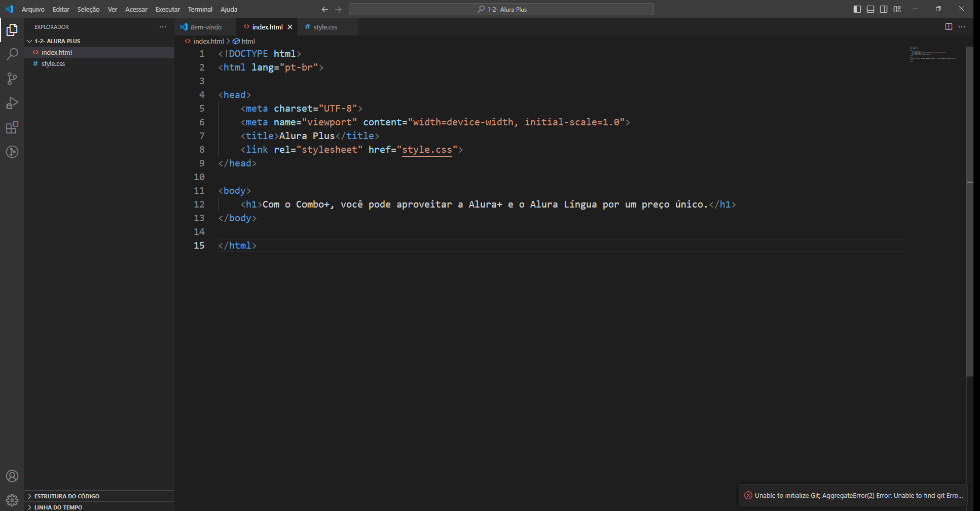The width and height of the screenshot is (980, 511).
Task: Open the Git Graph activity bar icon
Action: [x=12, y=152]
